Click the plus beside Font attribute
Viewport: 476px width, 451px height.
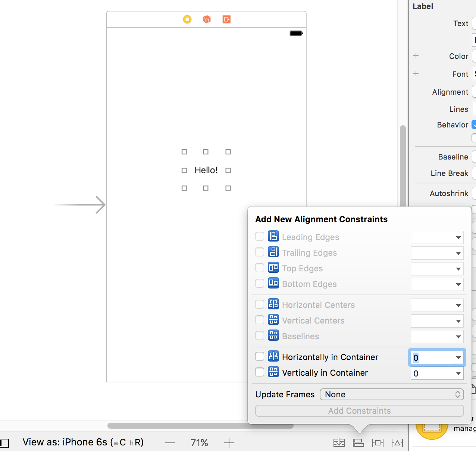[416, 73]
